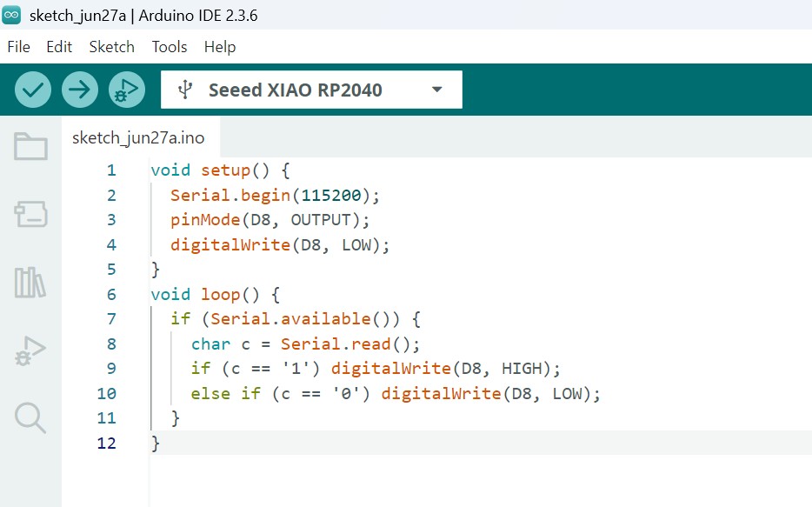
Task: Click line number 12 in the gutter
Action: click(107, 444)
